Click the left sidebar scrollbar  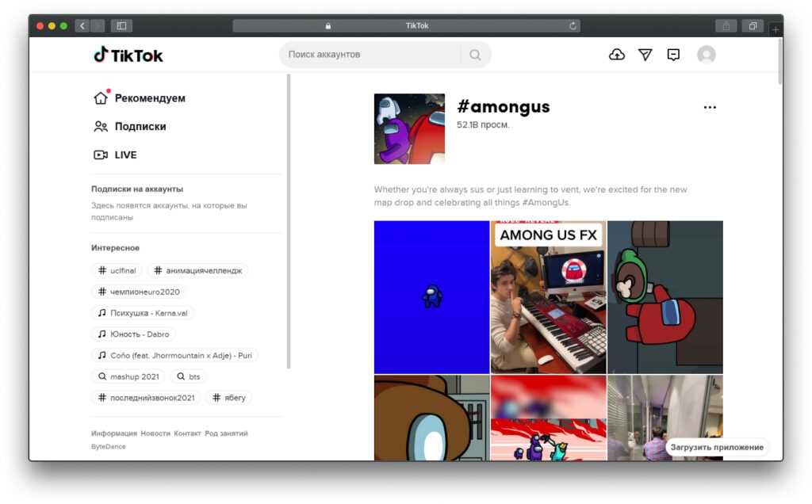tap(289, 222)
